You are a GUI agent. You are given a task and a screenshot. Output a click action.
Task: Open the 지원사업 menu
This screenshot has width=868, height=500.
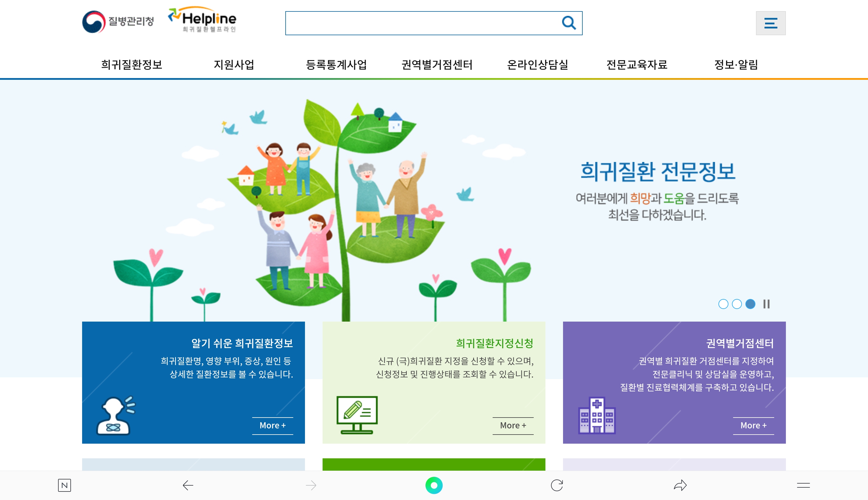[234, 65]
